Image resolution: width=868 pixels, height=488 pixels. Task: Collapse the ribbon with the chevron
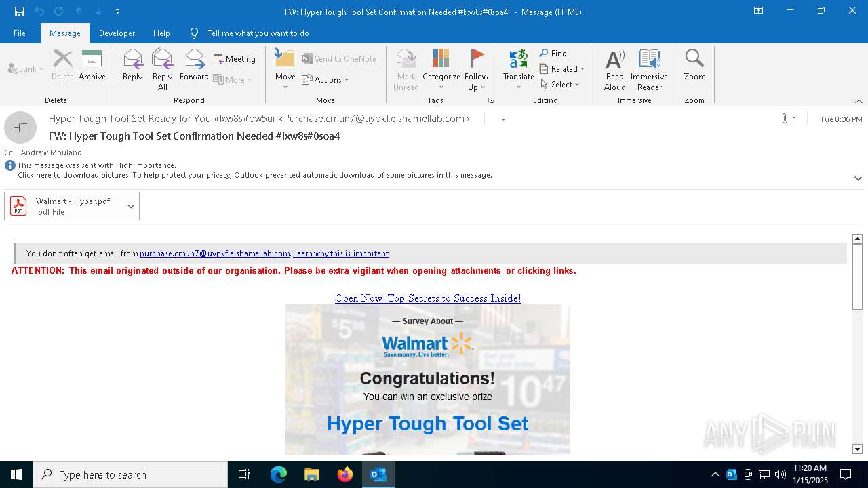coord(859,101)
